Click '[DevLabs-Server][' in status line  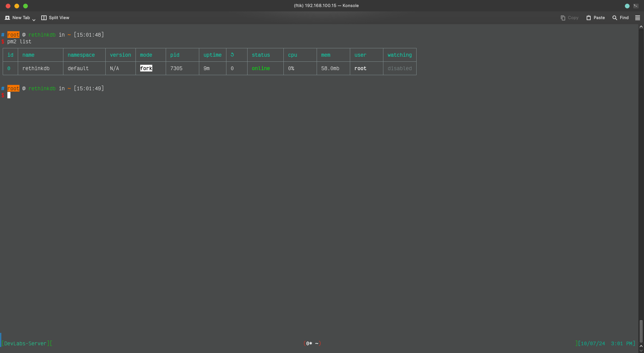point(27,344)
